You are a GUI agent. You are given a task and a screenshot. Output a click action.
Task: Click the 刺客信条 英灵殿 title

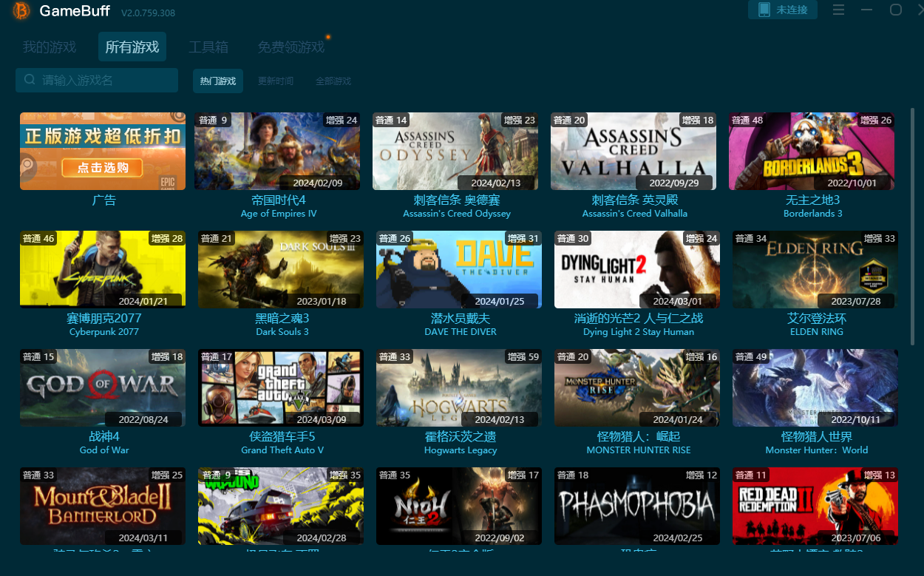[x=635, y=200]
